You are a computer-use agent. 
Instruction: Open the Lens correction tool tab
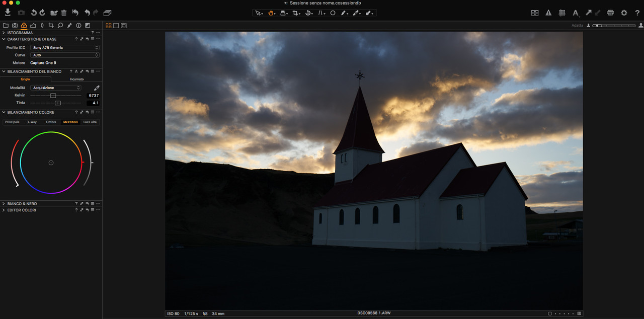(x=42, y=25)
